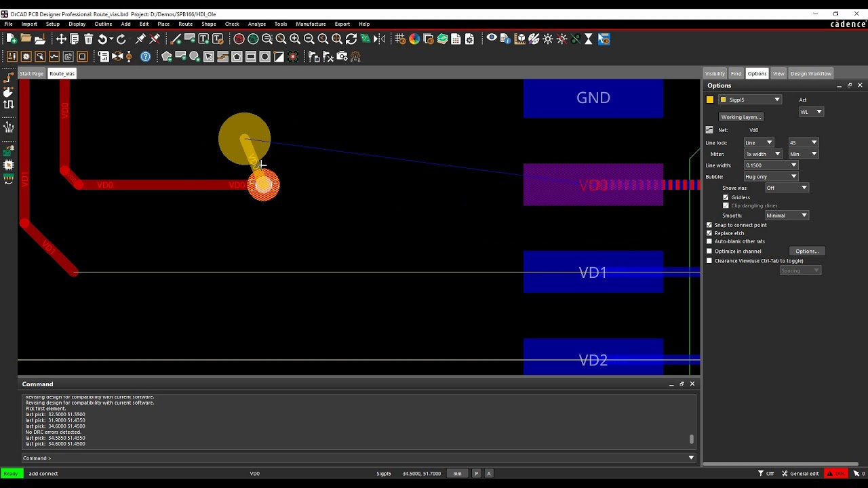Click the hourglass icon in the toolbar
Viewport: 868px width, 488px height.
[589, 39]
